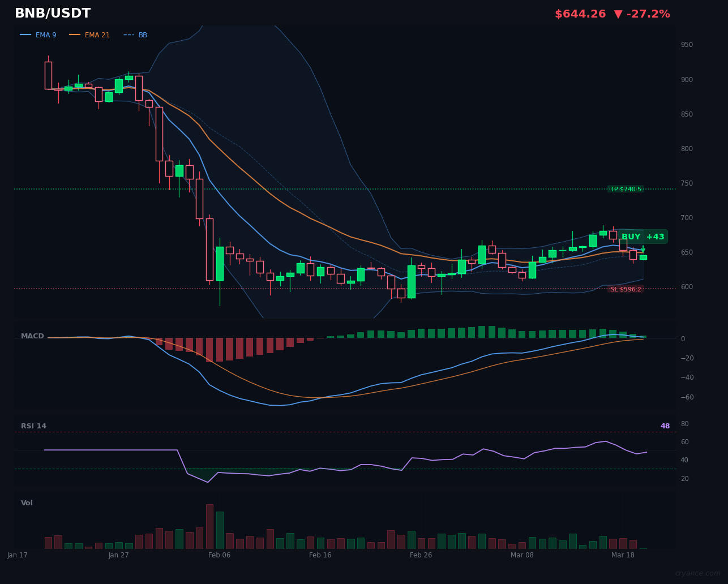This screenshot has height=584, width=728.
Task: Toggle Bollinger Bands visibility via BB legend
Action: point(143,35)
